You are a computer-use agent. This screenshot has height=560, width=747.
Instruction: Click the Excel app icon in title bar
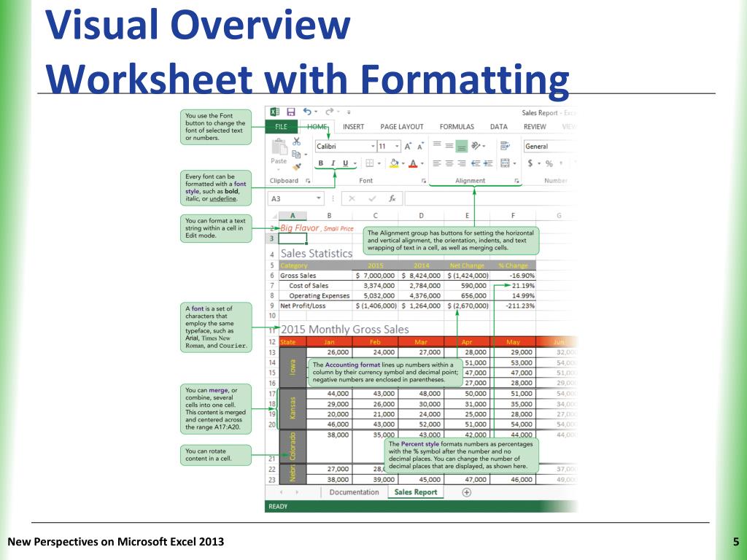[x=274, y=112]
